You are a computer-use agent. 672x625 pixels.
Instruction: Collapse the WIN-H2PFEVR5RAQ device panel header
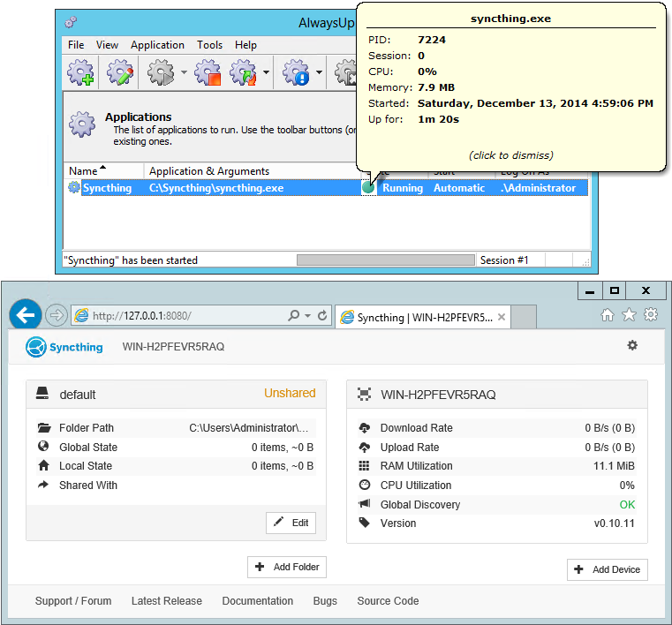click(x=496, y=394)
